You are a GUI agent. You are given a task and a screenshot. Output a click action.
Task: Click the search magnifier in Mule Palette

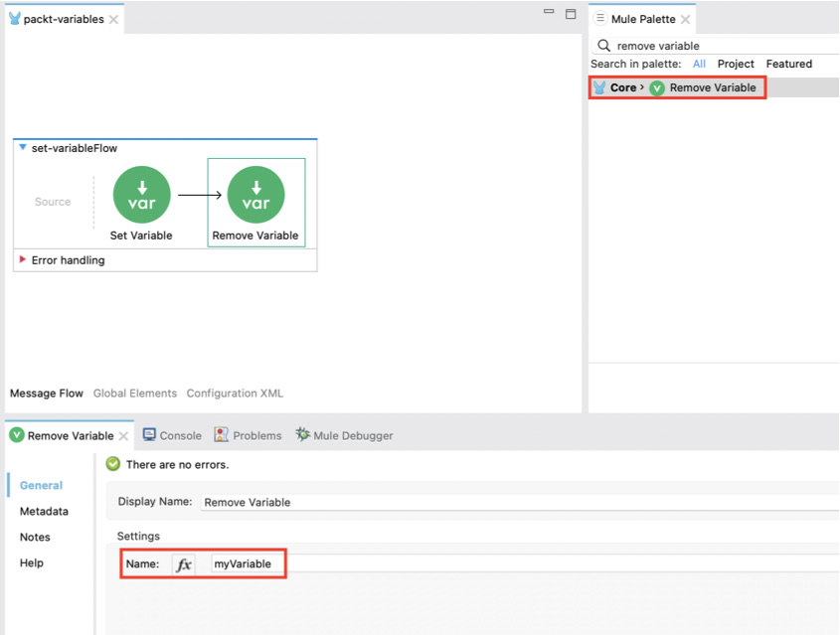coord(602,45)
